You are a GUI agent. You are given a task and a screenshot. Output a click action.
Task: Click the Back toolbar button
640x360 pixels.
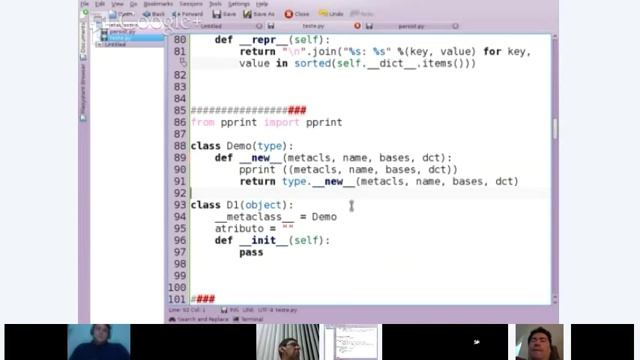[154, 14]
